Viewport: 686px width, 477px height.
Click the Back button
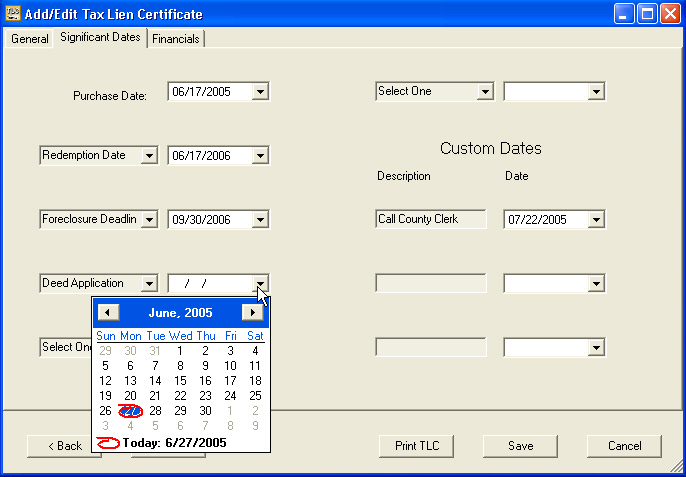[64, 446]
